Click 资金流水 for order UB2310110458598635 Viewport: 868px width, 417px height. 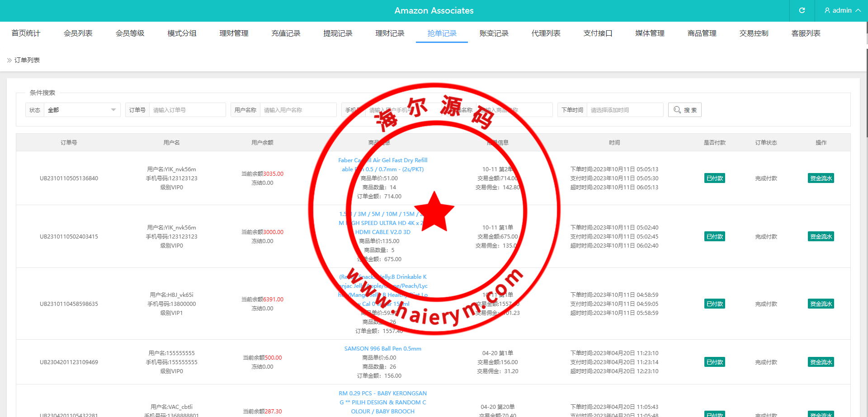pyautogui.click(x=821, y=304)
